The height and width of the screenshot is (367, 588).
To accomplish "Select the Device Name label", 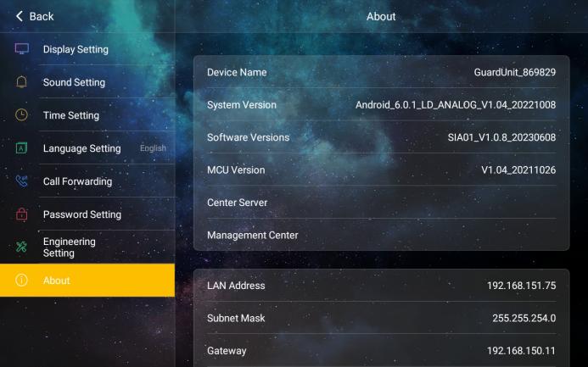I will click(237, 72).
